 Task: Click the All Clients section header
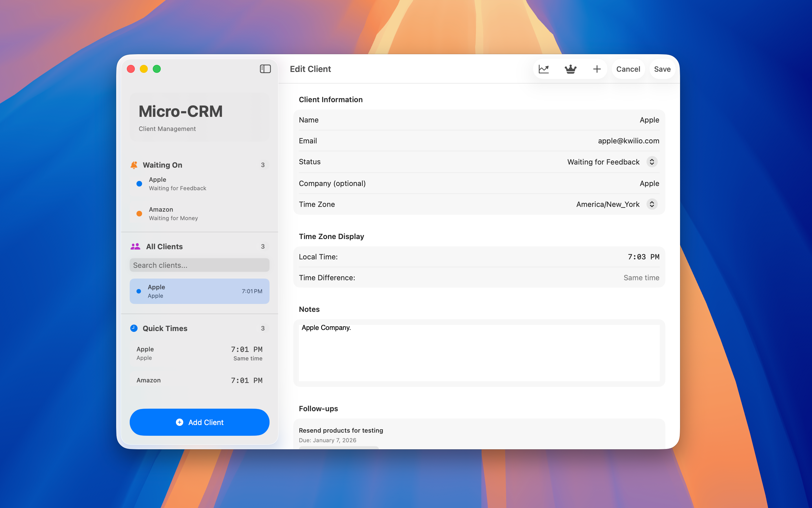164,247
